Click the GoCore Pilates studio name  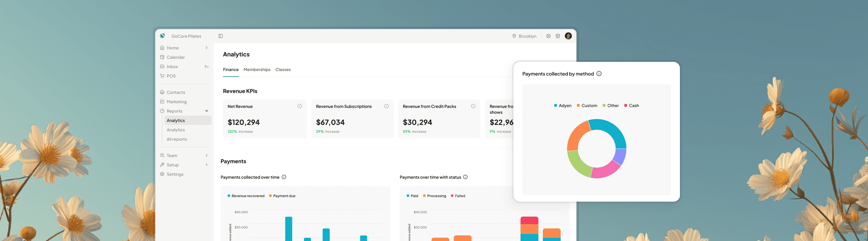[x=186, y=36]
